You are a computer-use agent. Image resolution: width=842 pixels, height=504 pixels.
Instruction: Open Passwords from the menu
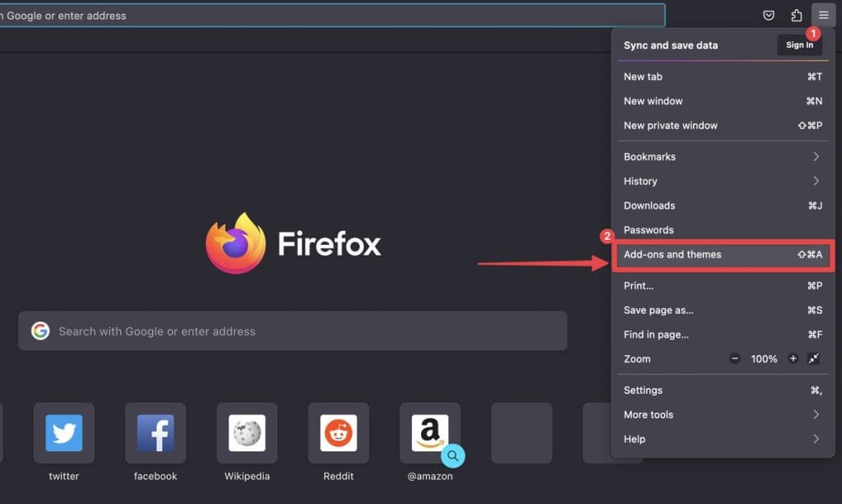(x=723, y=229)
